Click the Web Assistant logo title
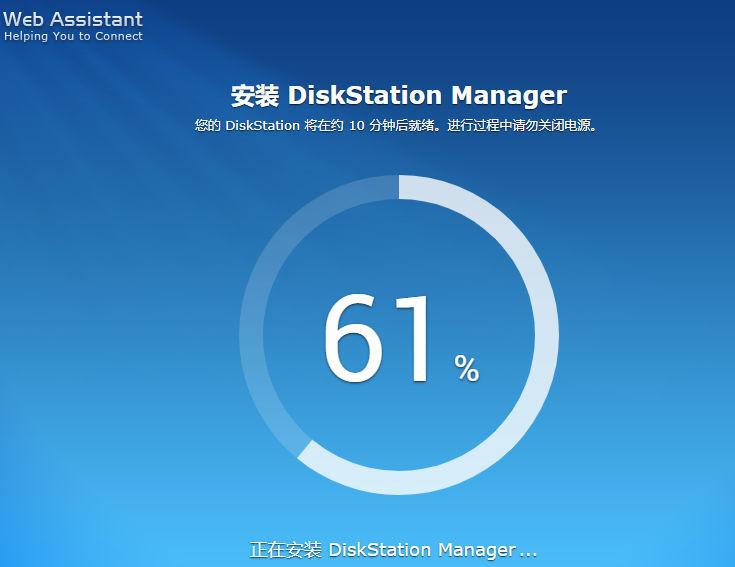The width and height of the screenshot is (735, 567). 73,19
